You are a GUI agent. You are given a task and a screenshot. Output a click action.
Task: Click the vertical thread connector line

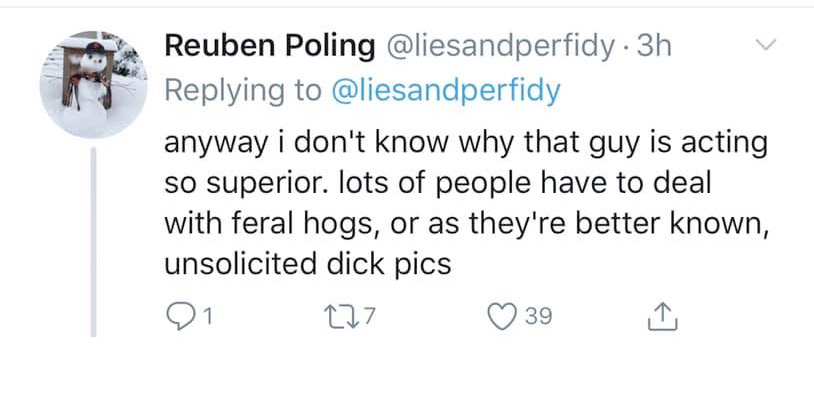(93, 242)
